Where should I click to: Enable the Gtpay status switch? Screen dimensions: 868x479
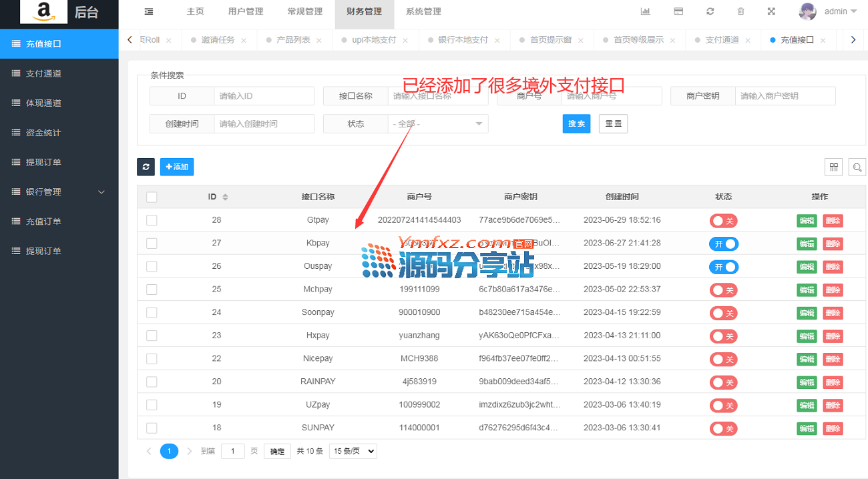[723, 221]
